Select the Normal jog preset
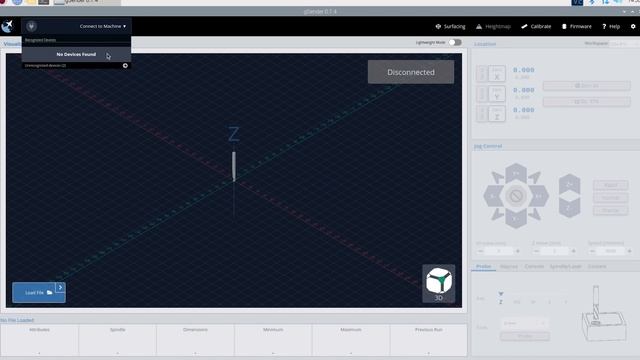640x360 pixels. click(611, 198)
